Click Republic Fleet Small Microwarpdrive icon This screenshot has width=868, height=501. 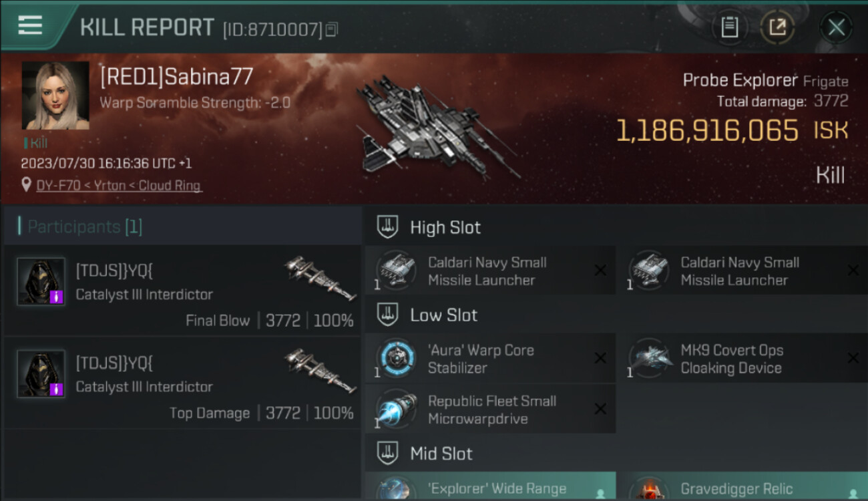point(396,409)
